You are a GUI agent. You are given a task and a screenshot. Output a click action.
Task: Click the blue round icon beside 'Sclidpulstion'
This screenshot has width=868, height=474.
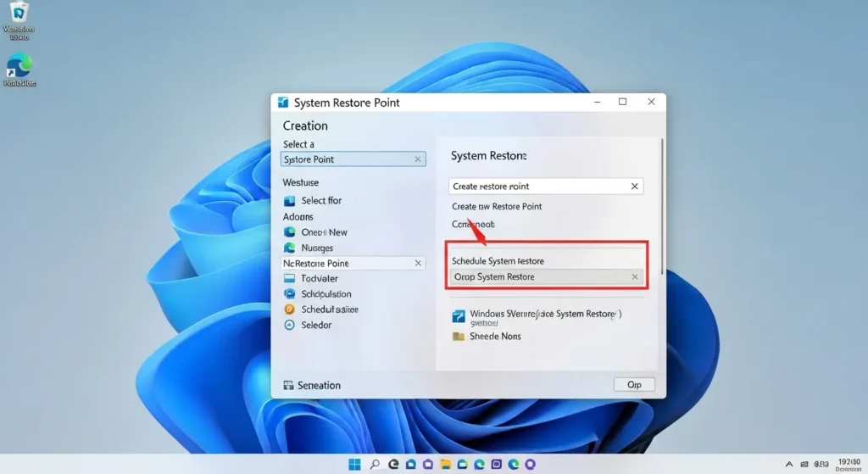click(x=290, y=294)
